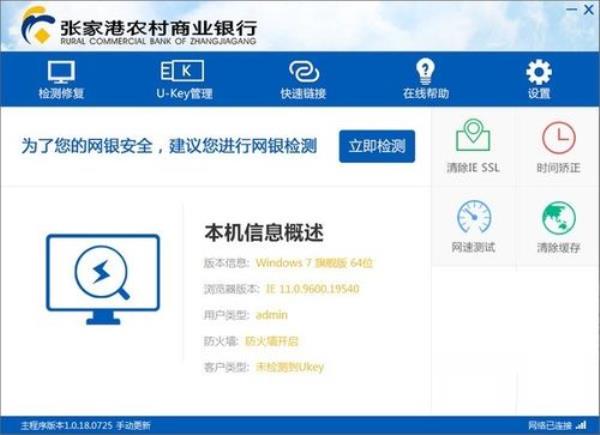
Task: Open 在线帮助 lightbulb icon
Action: pyautogui.click(x=425, y=78)
